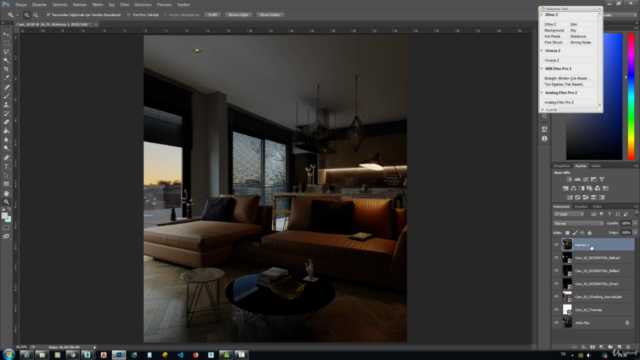The height and width of the screenshot is (360, 640).
Task: Select the Zoom tool in the toolbox
Action: pyautogui.click(x=6, y=202)
